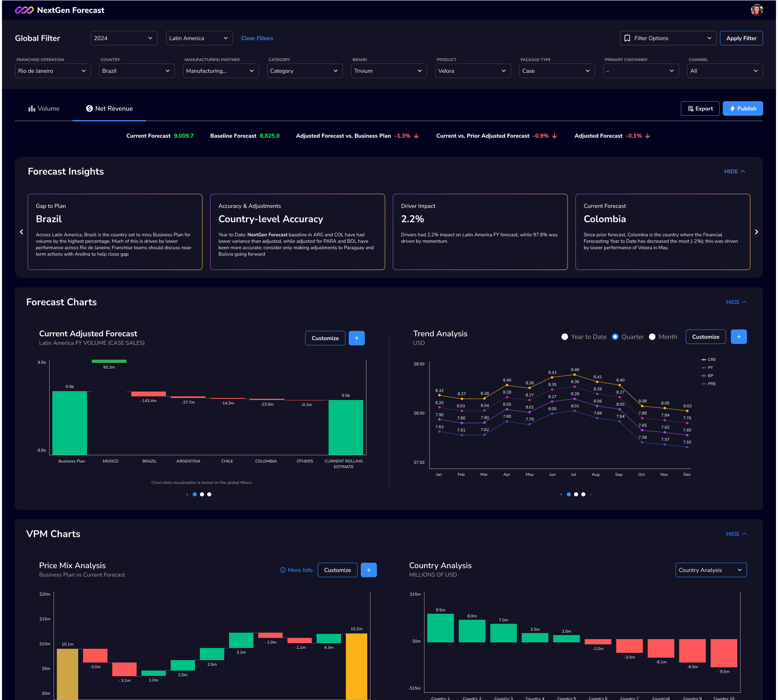This screenshot has width=778, height=700.
Task: Open More Info for Price Mix Analysis
Action: 297,570
